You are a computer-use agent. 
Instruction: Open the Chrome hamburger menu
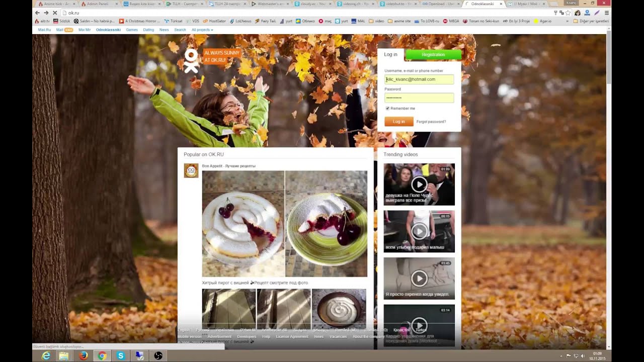pos(607,13)
